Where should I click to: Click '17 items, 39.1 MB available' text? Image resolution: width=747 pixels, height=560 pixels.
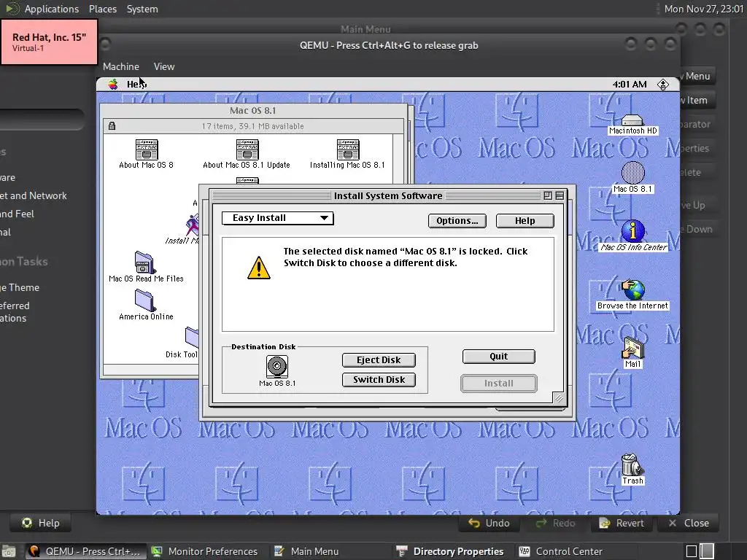[x=252, y=126]
